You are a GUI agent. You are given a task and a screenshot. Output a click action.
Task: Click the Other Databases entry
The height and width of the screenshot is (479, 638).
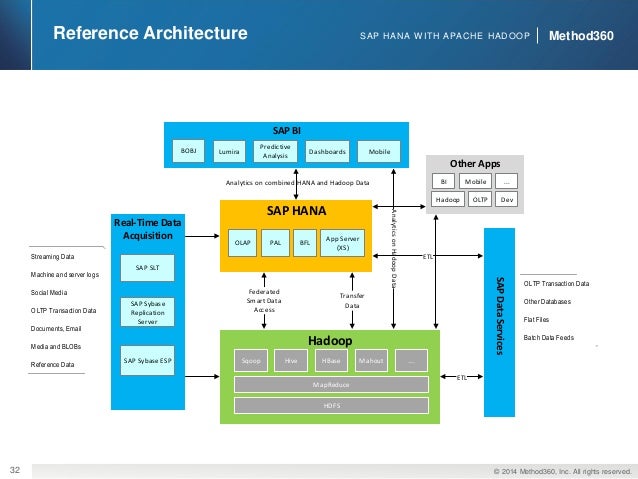click(547, 302)
